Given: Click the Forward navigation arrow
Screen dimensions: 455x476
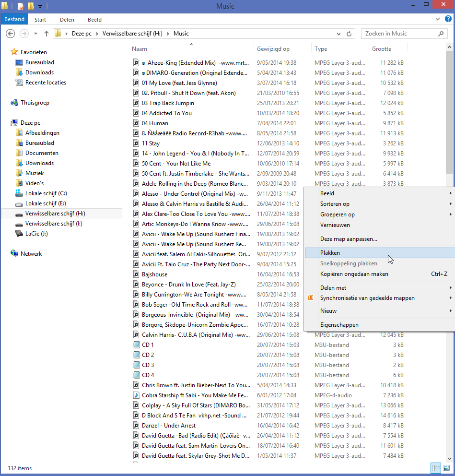Looking at the screenshot, I should (x=24, y=34).
